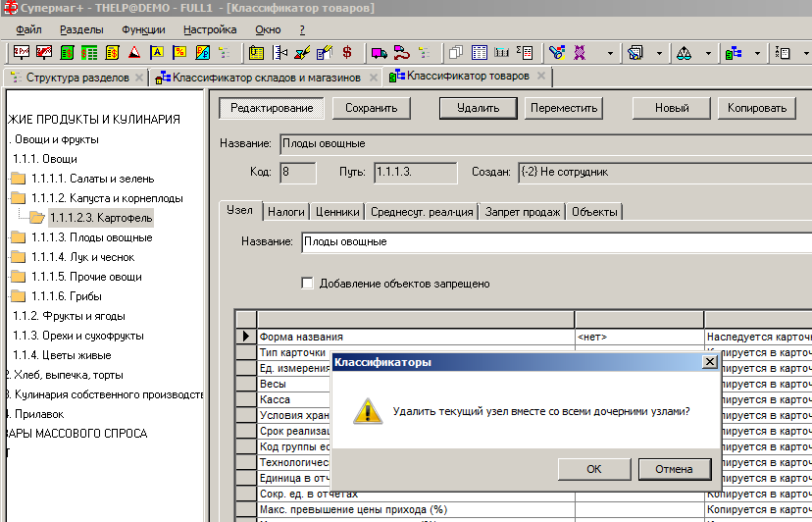Click the Переместить button

(564, 108)
